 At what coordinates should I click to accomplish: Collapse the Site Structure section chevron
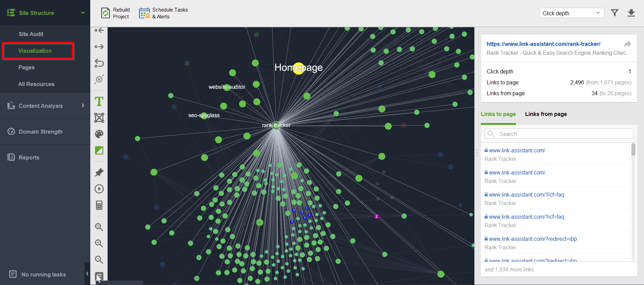click(83, 13)
